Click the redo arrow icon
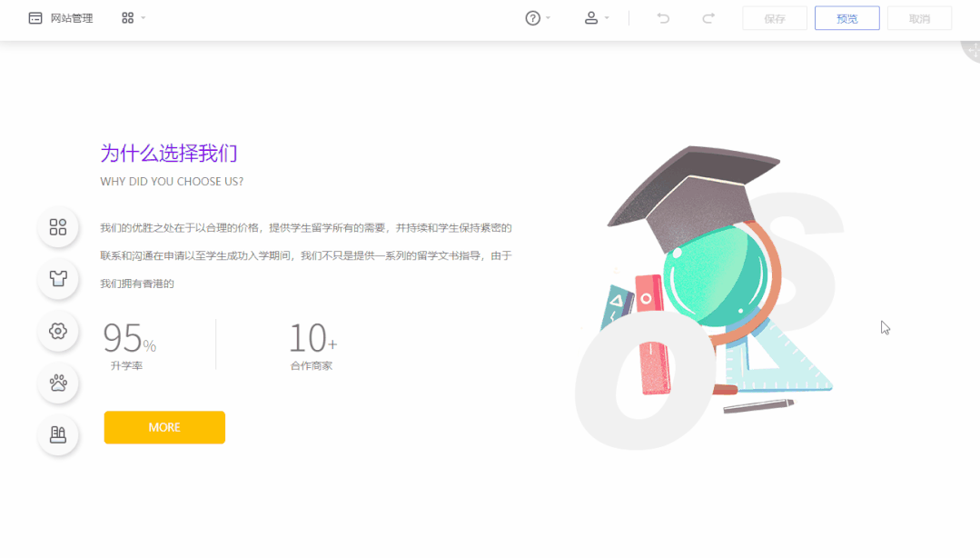The width and height of the screenshot is (980, 558). tap(708, 17)
